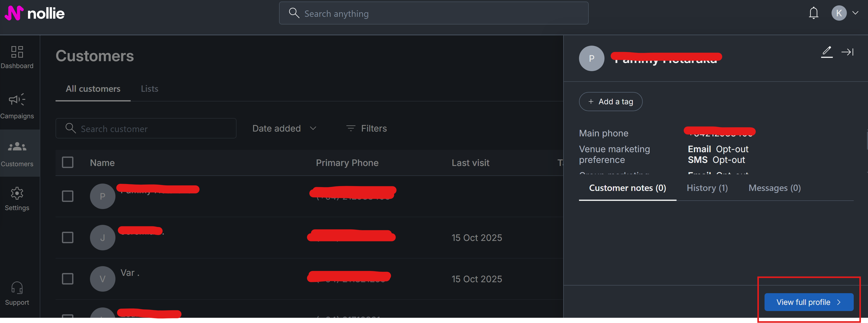Image resolution: width=868 pixels, height=323 pixels.
Task: Toggle the select-all checkbox in header
Action: 68,162
